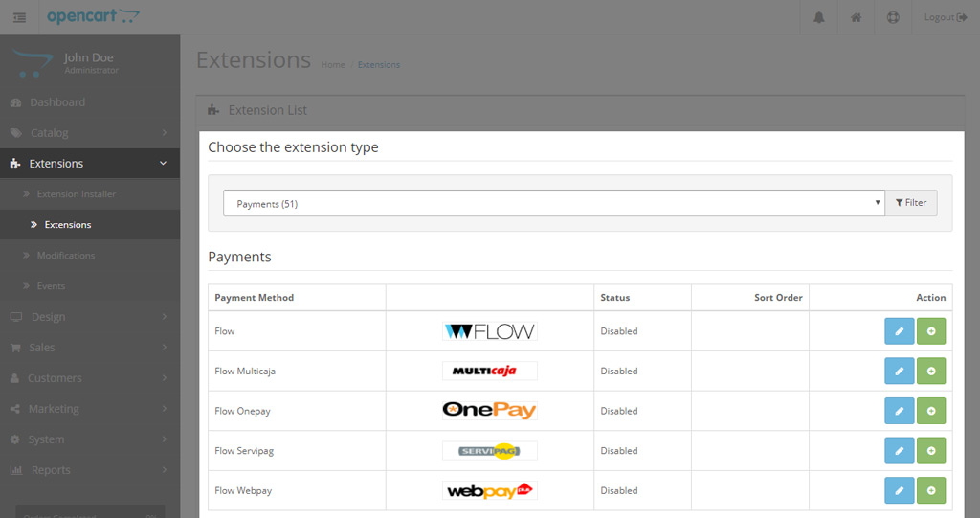Install the Flow Multicaja extension
This screenshot has height=518, width=980.
(x=931, y=371)
